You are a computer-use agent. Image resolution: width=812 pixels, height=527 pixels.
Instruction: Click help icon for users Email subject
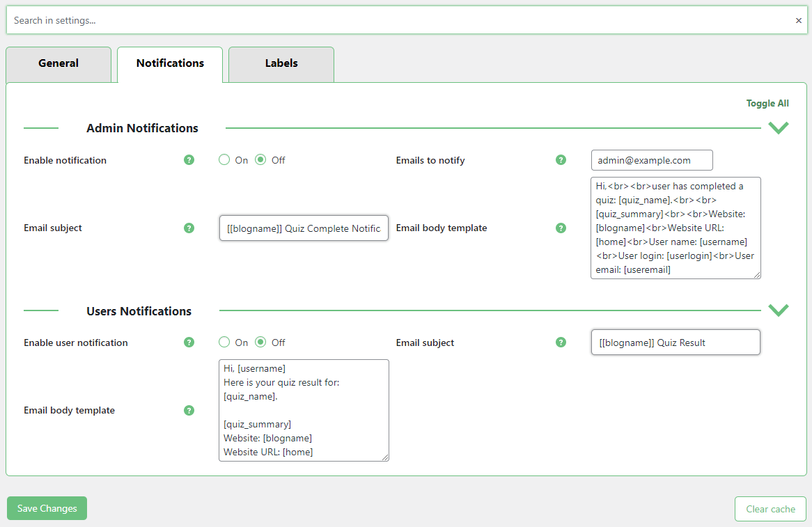click(x=561, y=343)
